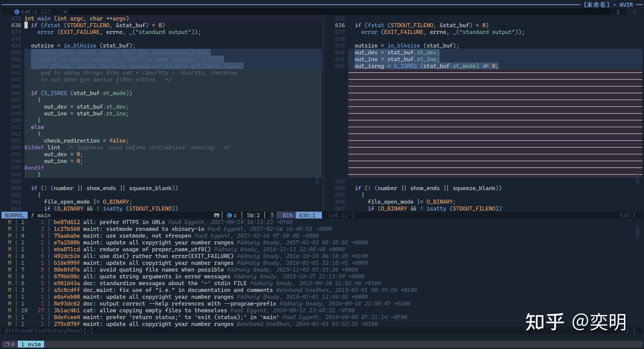Click the cat.c[-] right pane status label

[341, 215]
